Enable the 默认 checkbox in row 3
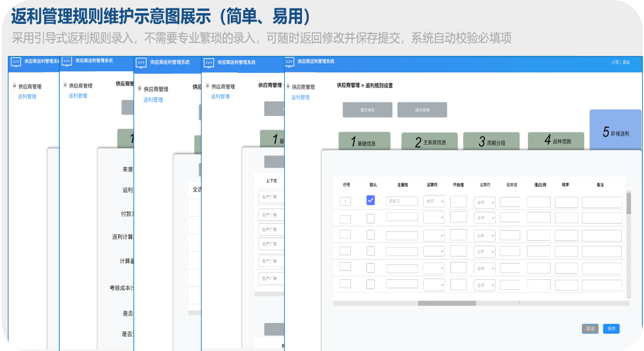This screenshot has width=644, height=351. point(370,235)
